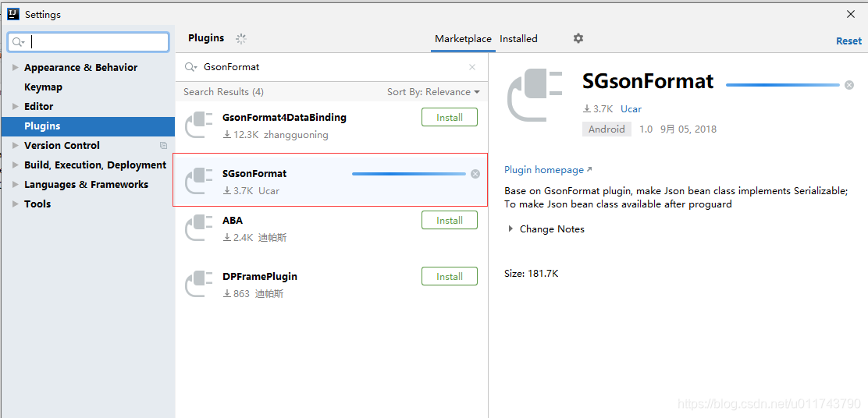Viewport: 868px width, 418px height.
Task: Cancel SGsonFormat download in details pane
Action: (x=849, y=84)
